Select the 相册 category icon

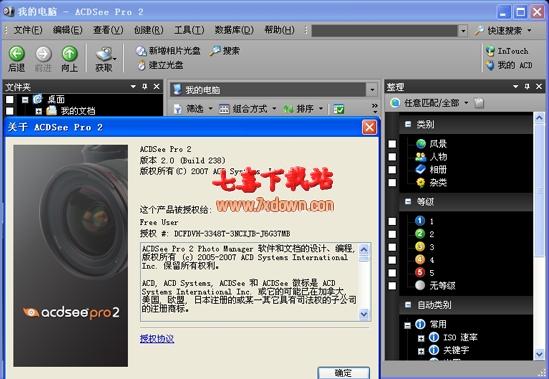coord(421,170)
